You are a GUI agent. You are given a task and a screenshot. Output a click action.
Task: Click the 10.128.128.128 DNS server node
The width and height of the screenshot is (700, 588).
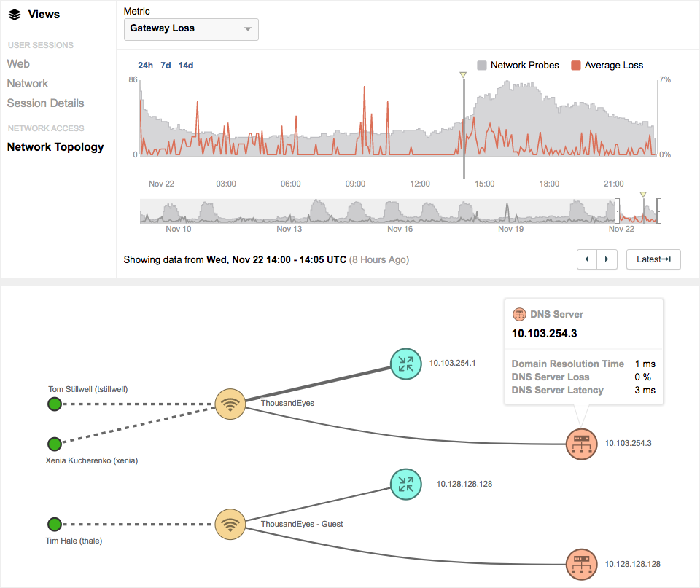581,564
